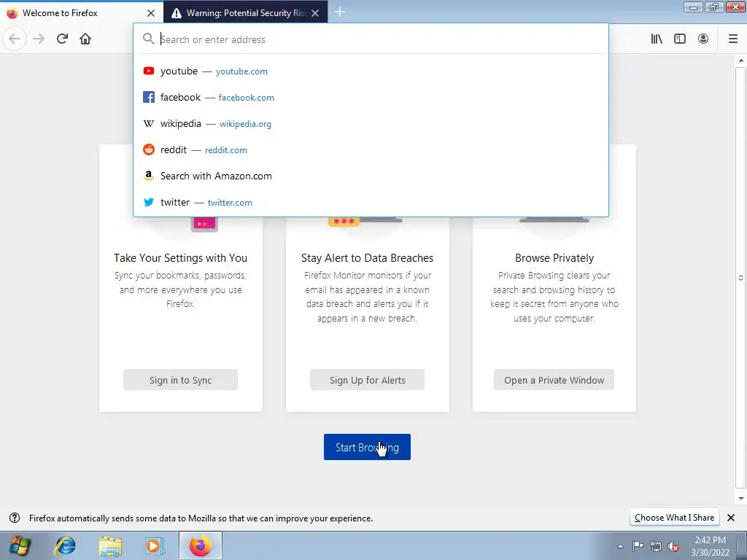Open the Firefox Account icon
The image size is (747, 560).
click(703, 39)
